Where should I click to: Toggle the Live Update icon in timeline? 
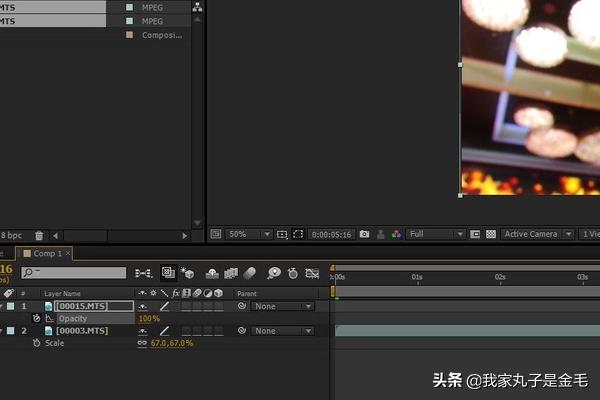point(168,273)
